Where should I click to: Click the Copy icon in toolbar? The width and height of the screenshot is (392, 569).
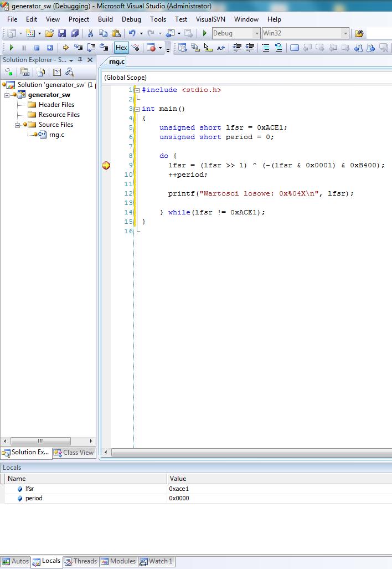[103, 33]
